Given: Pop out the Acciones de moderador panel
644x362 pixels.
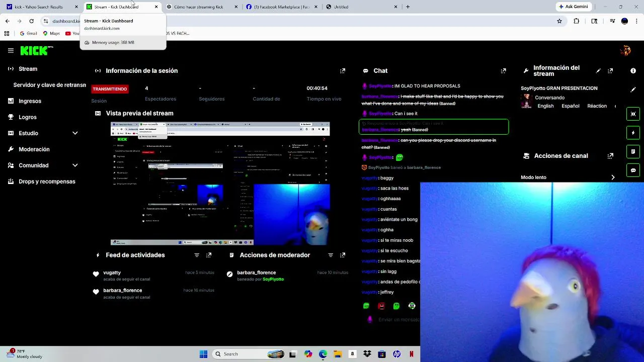Looking at the screenshot, I should click(x=343, y=255).
